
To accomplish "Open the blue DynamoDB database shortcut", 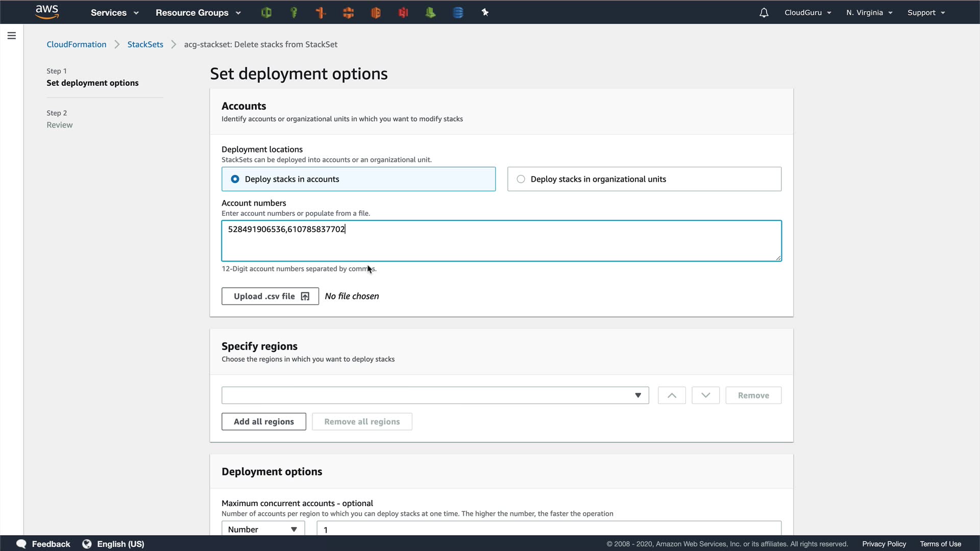I will 458,13.
